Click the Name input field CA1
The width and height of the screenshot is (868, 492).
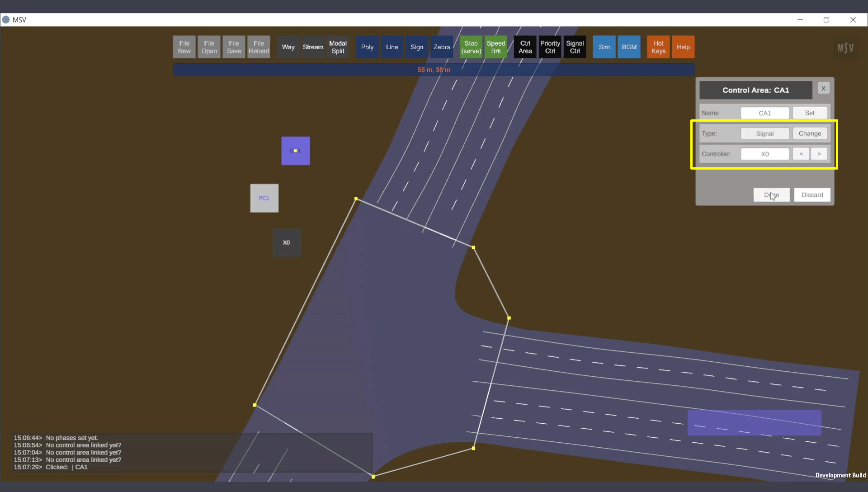[764, 113]
